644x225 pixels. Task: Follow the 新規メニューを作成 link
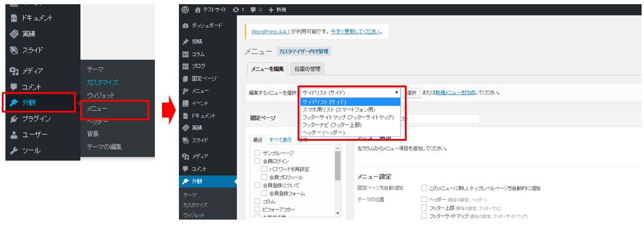click(x=455, y=93)
